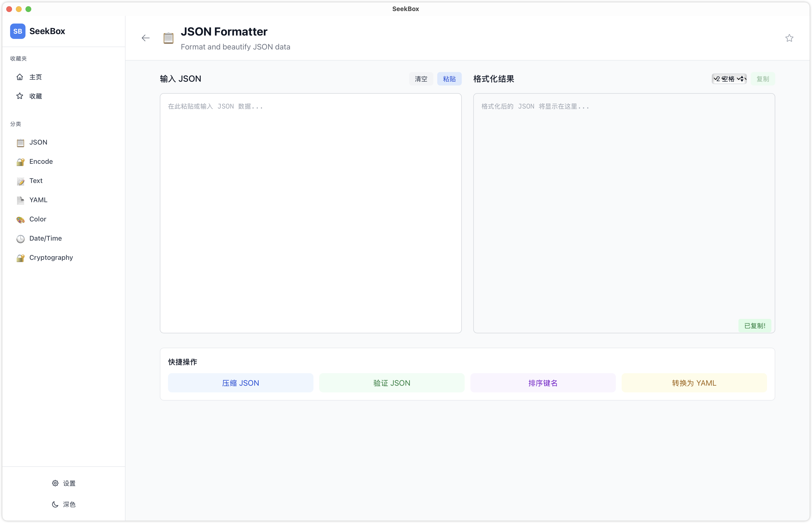
Task: Go to 主页 home page
Action: [x=35, y=77]
